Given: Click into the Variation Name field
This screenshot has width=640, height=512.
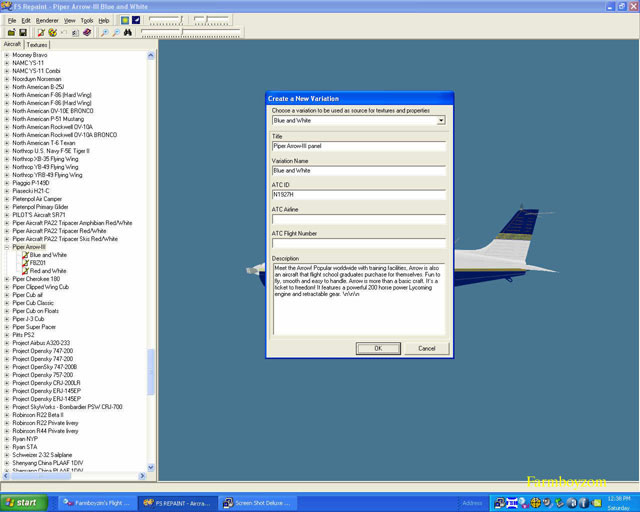Looking at the screenshot, I should (x=359, y=170).
